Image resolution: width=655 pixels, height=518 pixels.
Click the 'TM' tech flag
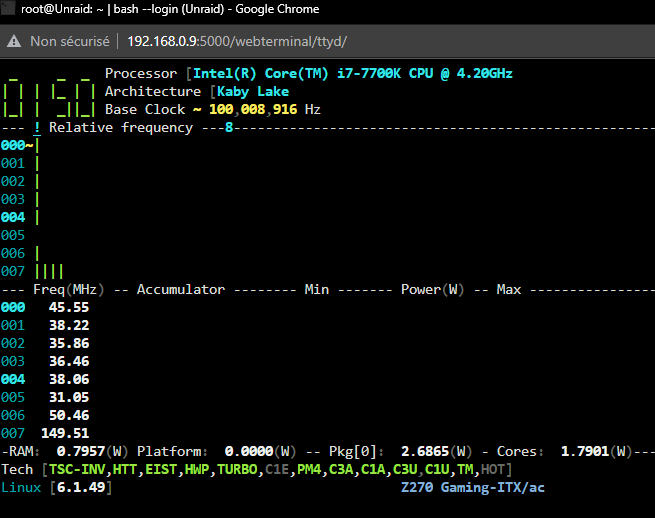[x=465, y=470]
